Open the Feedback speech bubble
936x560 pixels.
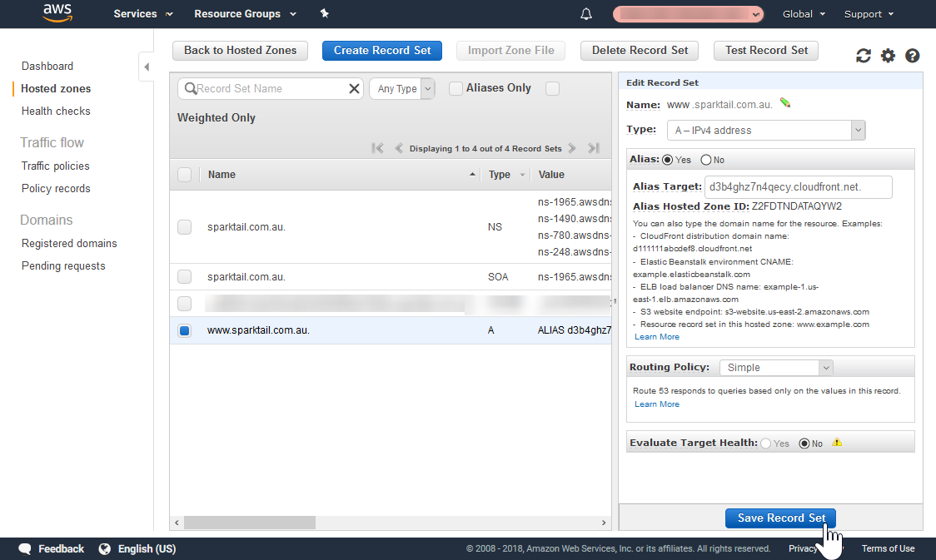click(x=25, y=548)
